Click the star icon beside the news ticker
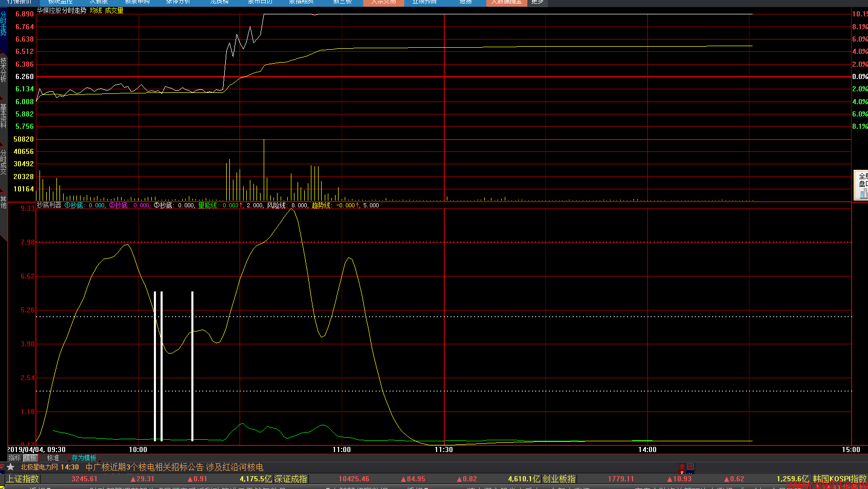The image size is (868, 489). click(10, 467)
